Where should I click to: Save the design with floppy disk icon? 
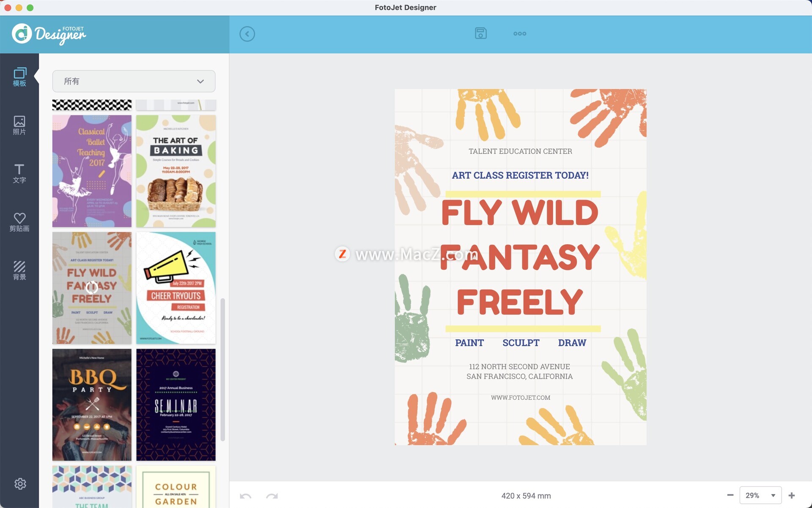click(x=480, y=33)
